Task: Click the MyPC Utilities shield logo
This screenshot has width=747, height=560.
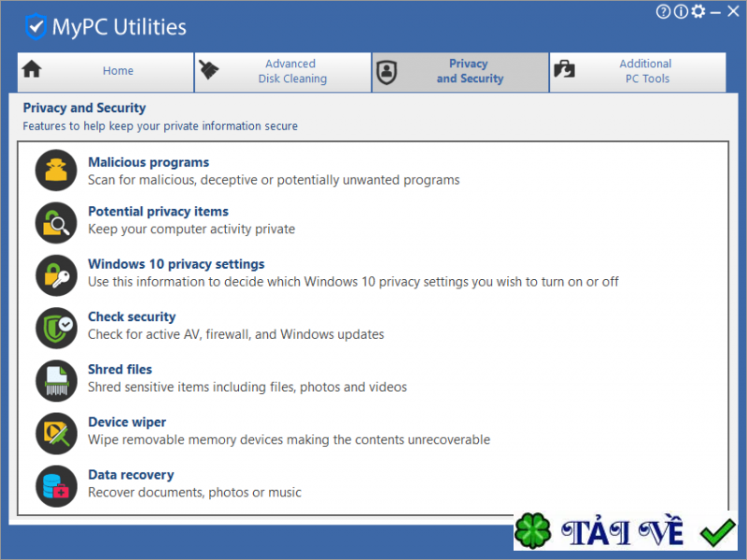Action: pyautogui.click(x=35, y=27)
